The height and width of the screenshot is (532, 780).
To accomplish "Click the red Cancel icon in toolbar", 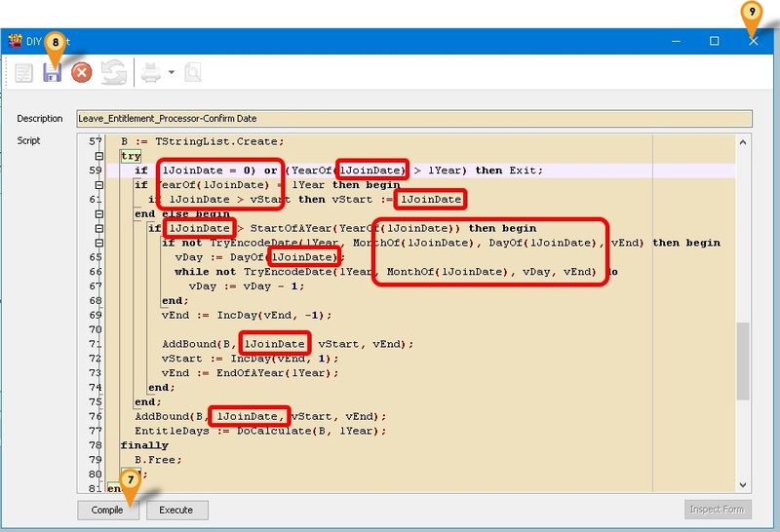I will click(x=82, y=73).
